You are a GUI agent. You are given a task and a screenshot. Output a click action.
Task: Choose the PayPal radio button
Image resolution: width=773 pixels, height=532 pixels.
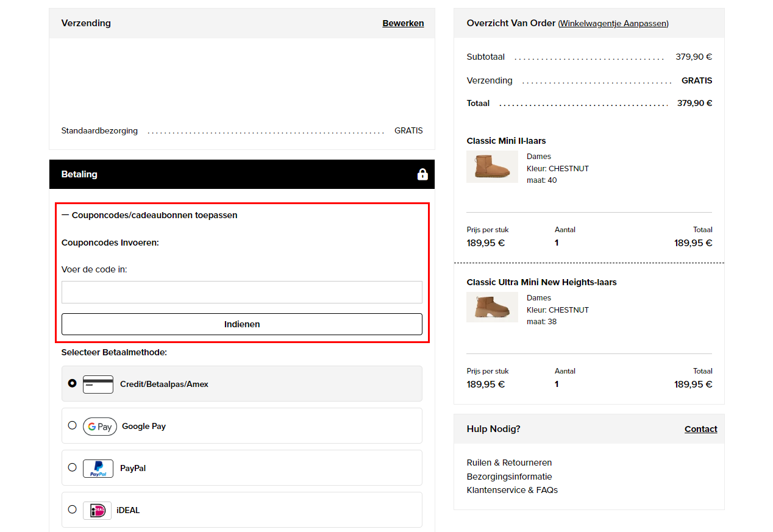tap(73, 467)
